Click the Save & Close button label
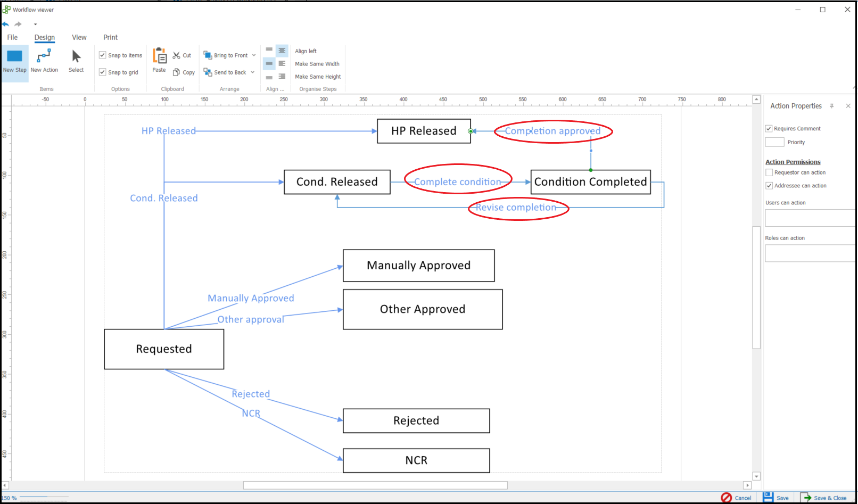 (x=830, y=498)
